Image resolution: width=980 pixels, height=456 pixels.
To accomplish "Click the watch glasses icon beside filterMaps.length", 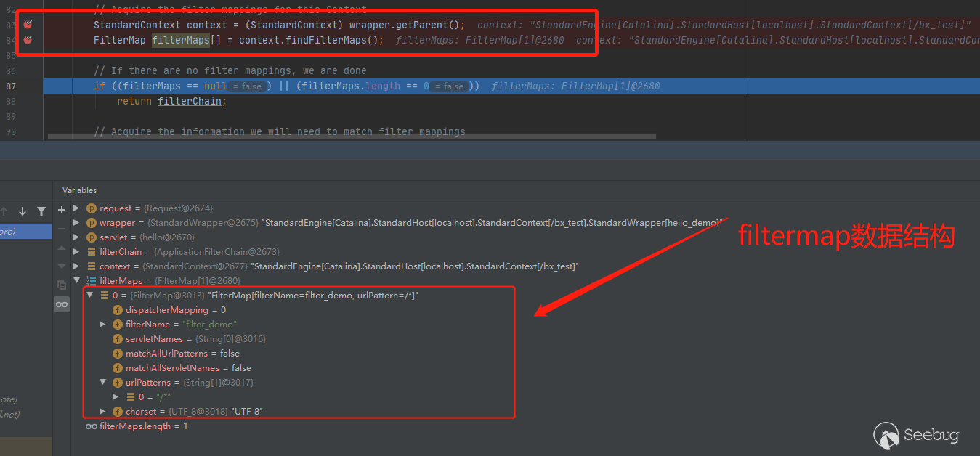I will 92,426.
